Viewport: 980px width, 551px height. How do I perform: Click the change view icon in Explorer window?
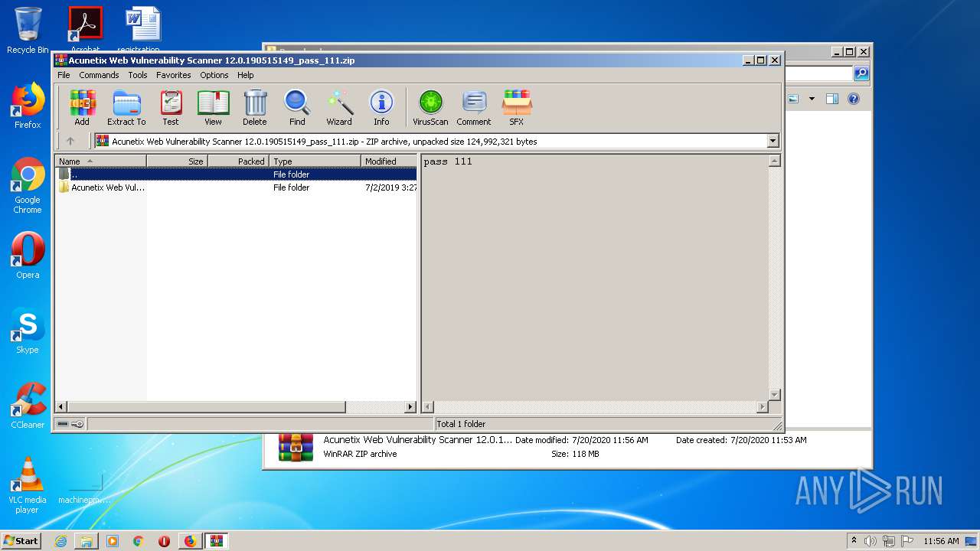(x=793, y=99)
